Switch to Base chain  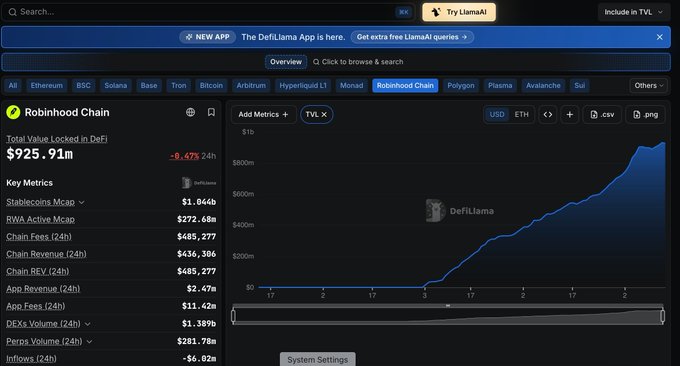point(149,86)
